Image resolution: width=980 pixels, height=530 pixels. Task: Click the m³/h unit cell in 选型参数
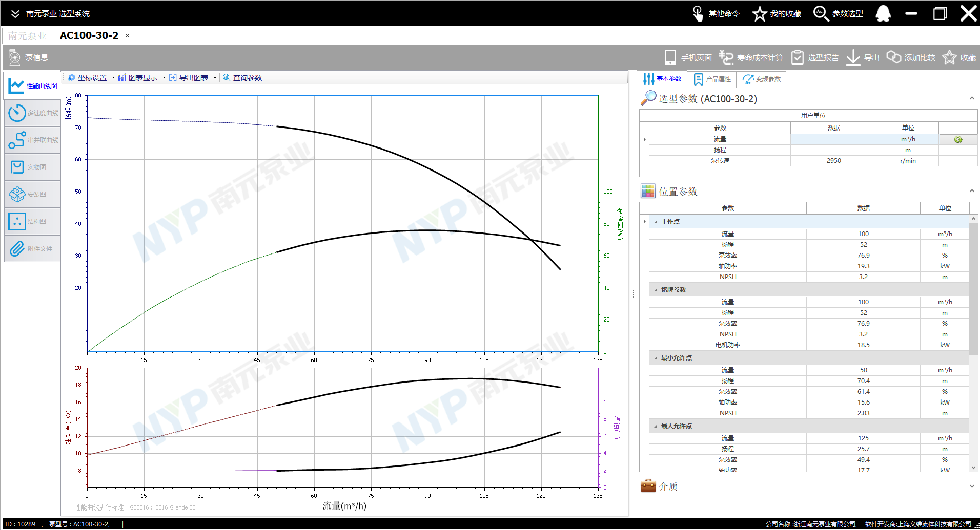pyautogui.click(x=908, y=139)
